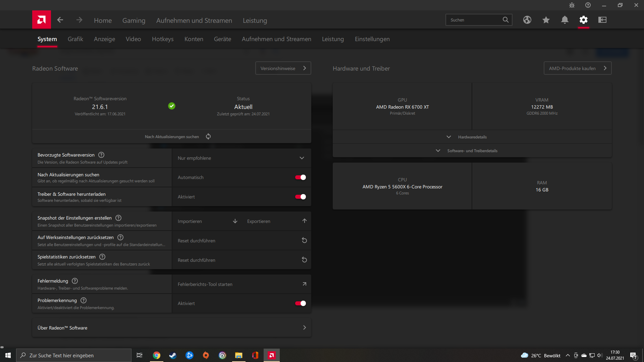Expand Hardwaredetails section
This screenshot has height=362, width=644.
click(x=472, y=137)
